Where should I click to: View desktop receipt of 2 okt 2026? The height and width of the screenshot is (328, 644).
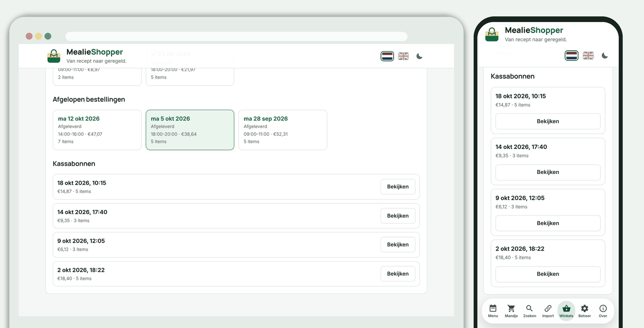coord(398,274)
